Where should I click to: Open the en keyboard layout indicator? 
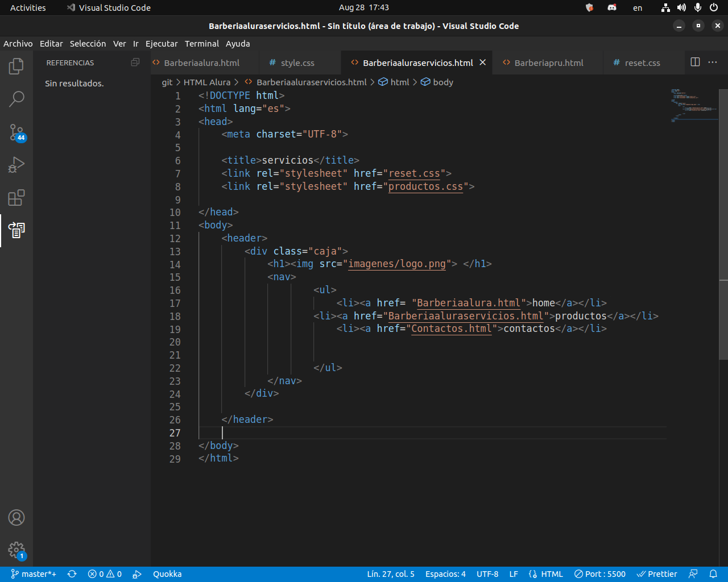coord(638,7)
